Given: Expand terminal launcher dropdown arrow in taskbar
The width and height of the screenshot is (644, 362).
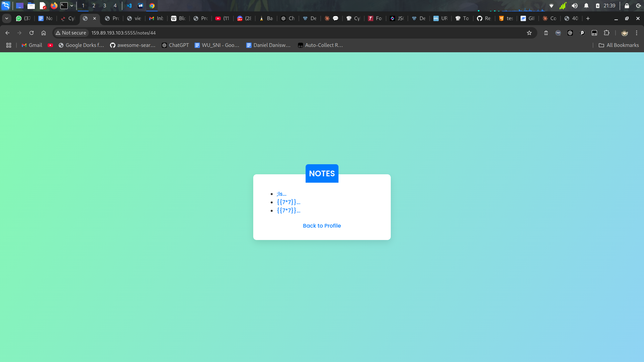Looking at the screenshot, I should pyautogui.click(x=72, y=6).
